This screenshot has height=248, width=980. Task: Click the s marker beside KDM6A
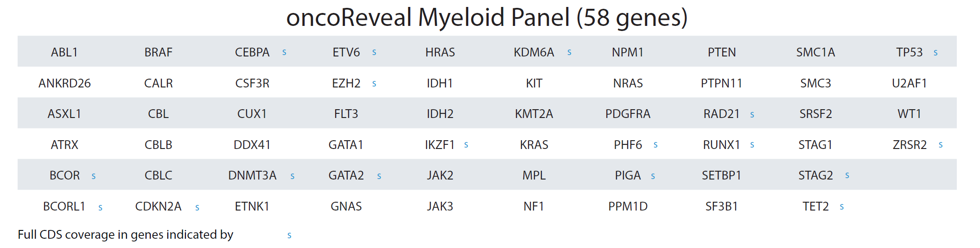[x=569, y=53]
